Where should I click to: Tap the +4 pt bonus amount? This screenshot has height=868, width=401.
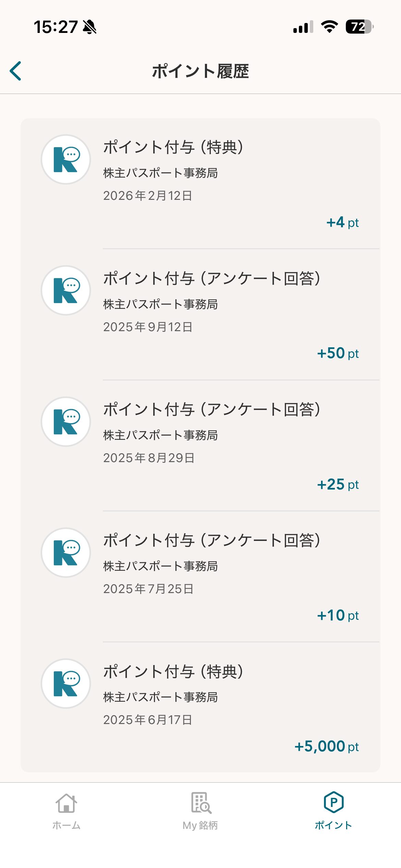pos(342,222)
